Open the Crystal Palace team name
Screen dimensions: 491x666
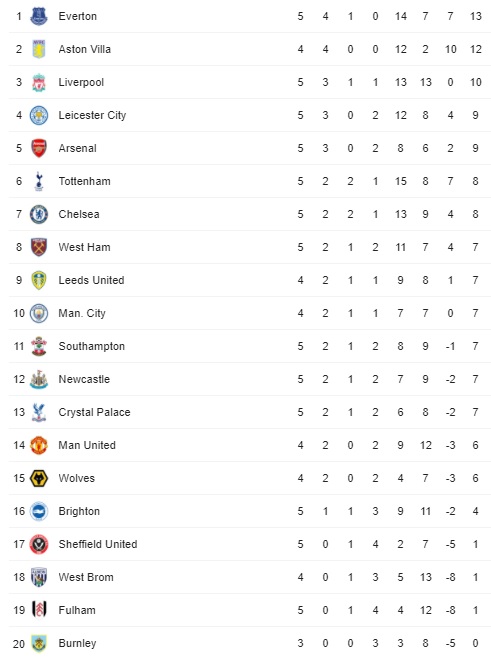coord(94,412)
